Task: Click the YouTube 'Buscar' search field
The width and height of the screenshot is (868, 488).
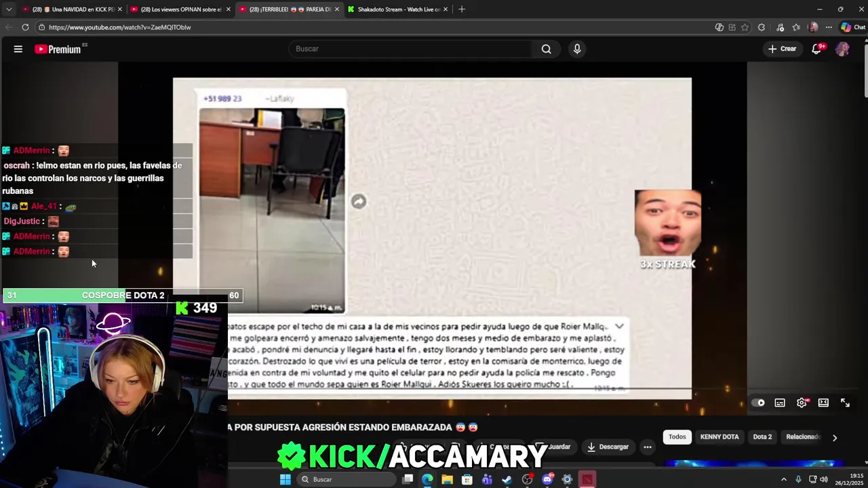Action: [x=410, y=49]
